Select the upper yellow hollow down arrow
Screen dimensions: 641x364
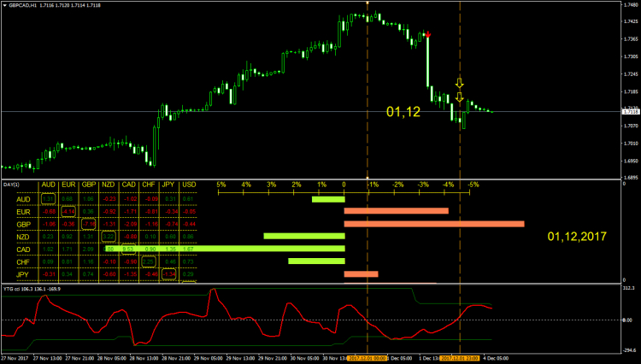[459, 83]
